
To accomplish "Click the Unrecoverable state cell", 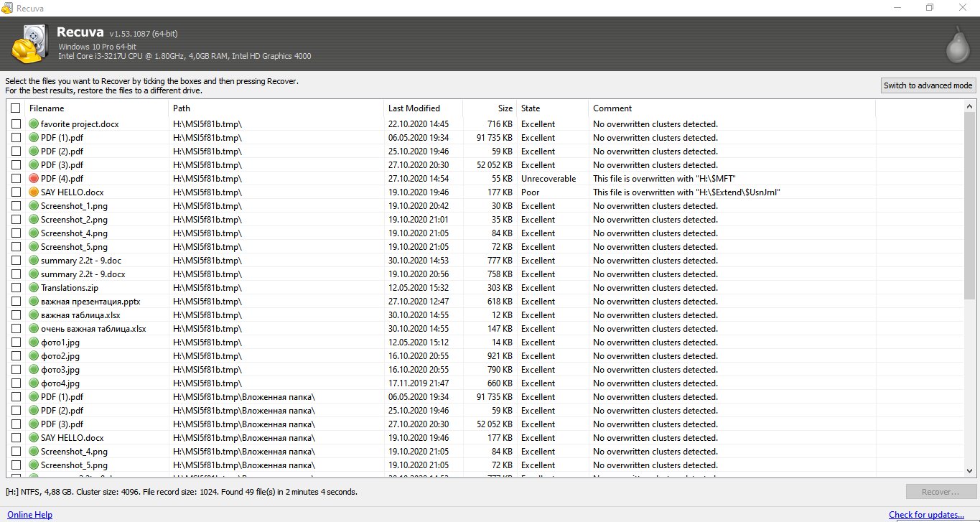I will (549, 179).
